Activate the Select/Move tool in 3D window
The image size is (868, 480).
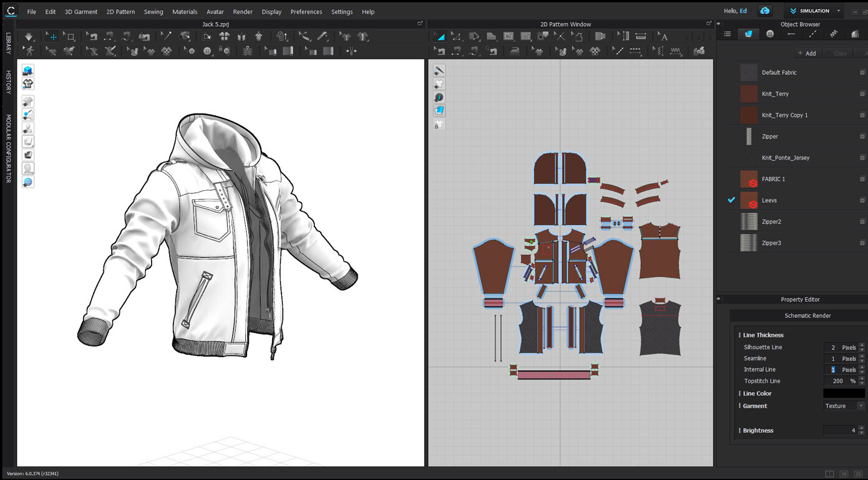[x=51, y=36]
